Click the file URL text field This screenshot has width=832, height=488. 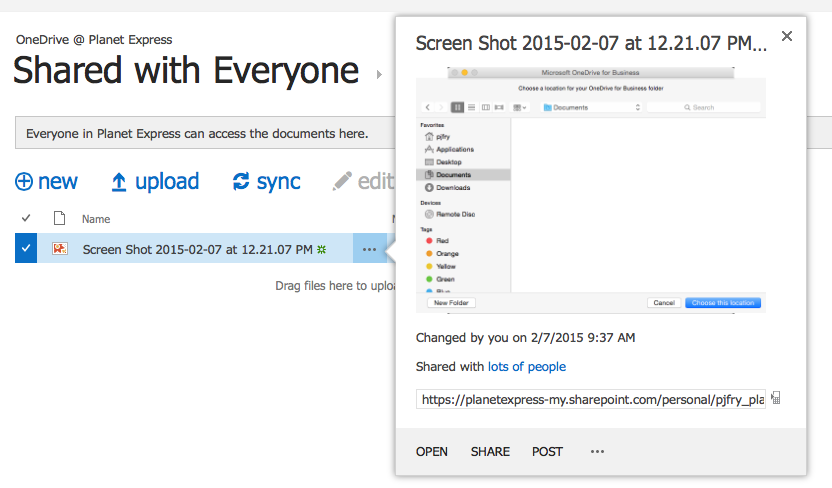pyautogui.click(x=591, y=399)
